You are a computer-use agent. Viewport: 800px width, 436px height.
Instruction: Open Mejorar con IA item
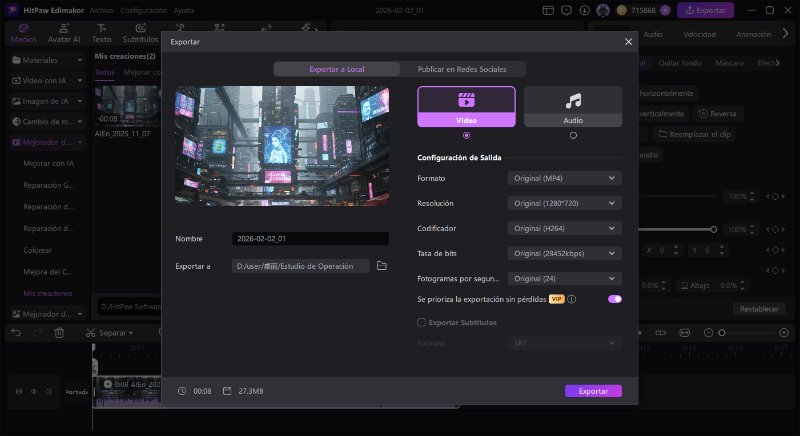pyautogui.click(x=48, y=164)
